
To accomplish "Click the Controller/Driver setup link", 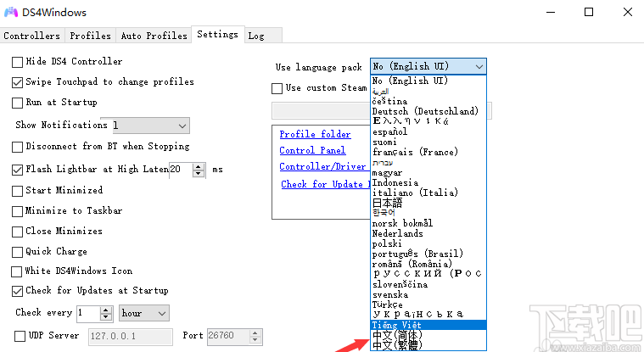I will tap(322, 167).
